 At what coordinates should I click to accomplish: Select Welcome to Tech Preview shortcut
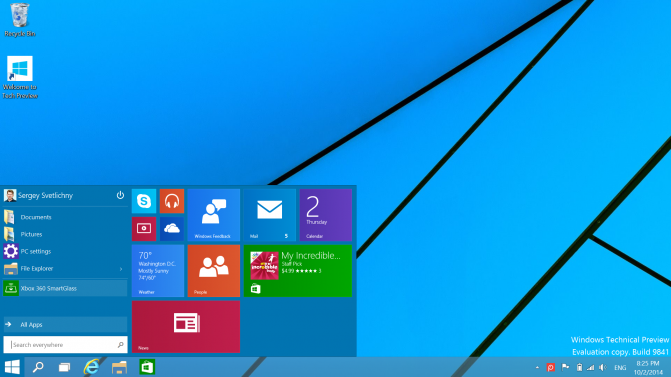pos(20,77)
